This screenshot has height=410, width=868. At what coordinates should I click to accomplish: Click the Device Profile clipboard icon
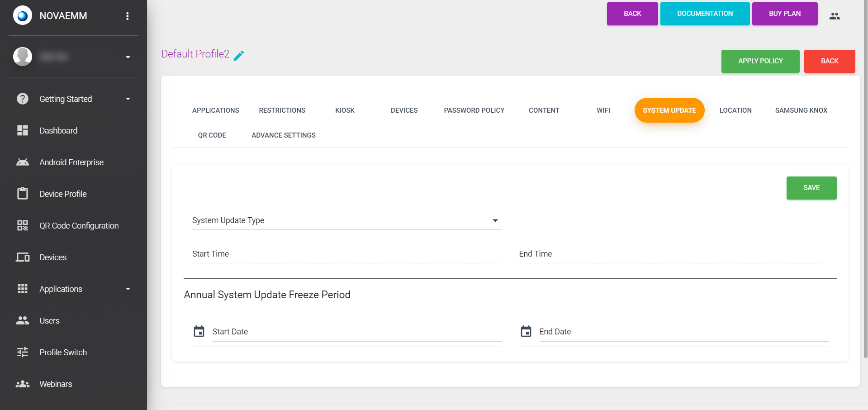[x=23, y=194]
